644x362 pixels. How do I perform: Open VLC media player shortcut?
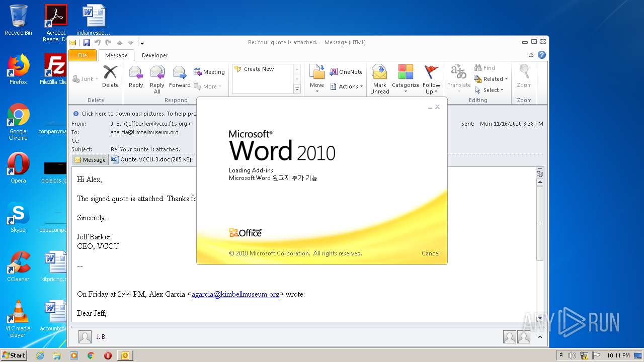coord(18,319)
